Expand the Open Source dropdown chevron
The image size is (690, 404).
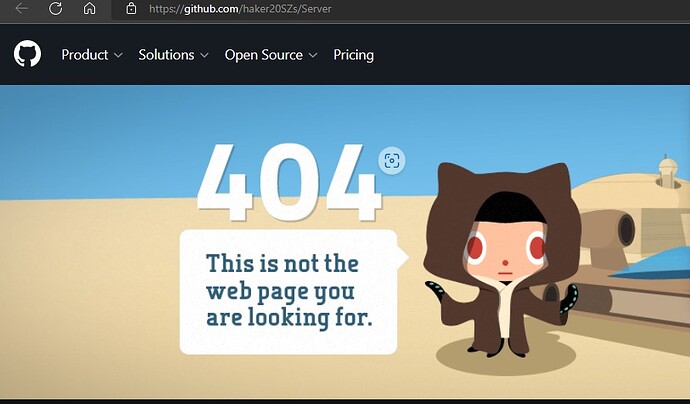[x=313, y=55]
